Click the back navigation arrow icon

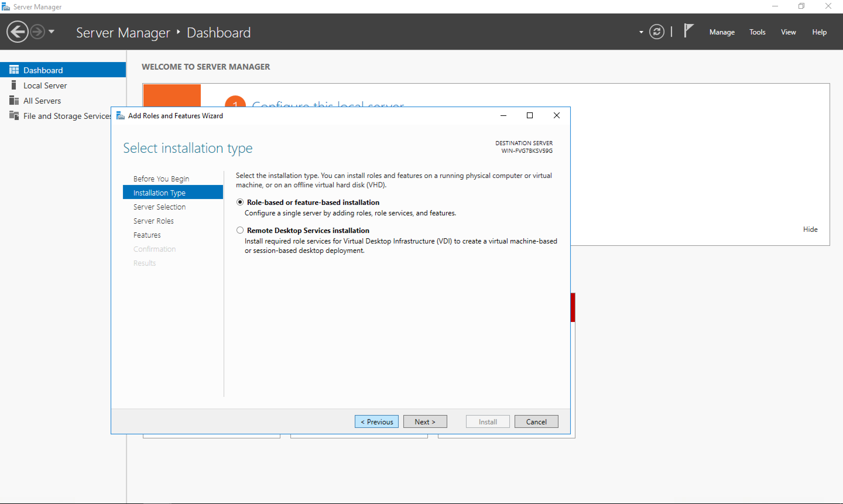17,32
